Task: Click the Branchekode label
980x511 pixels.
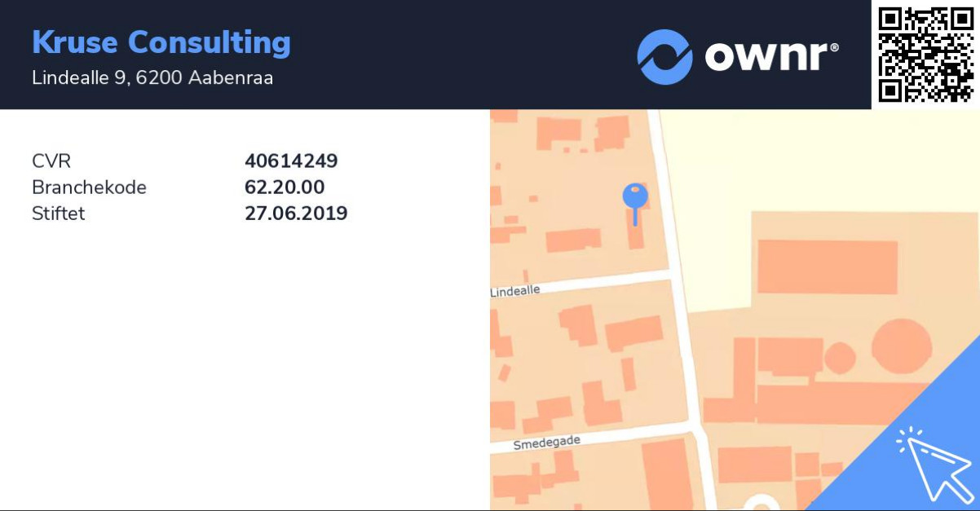Action: [x=89, y=187]
